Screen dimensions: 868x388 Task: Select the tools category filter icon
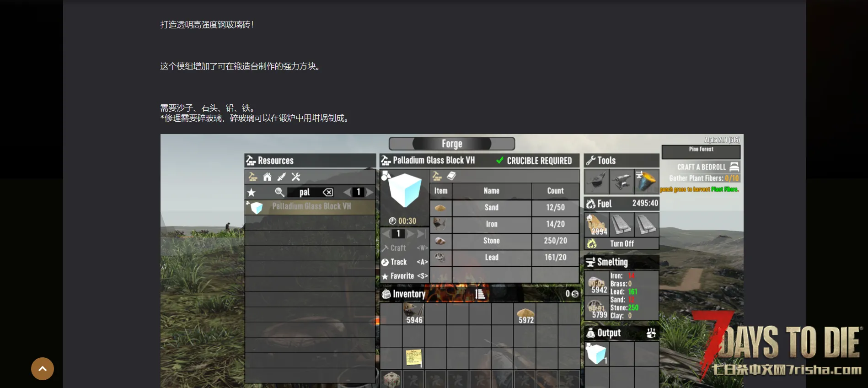click(x=296, y=177)
